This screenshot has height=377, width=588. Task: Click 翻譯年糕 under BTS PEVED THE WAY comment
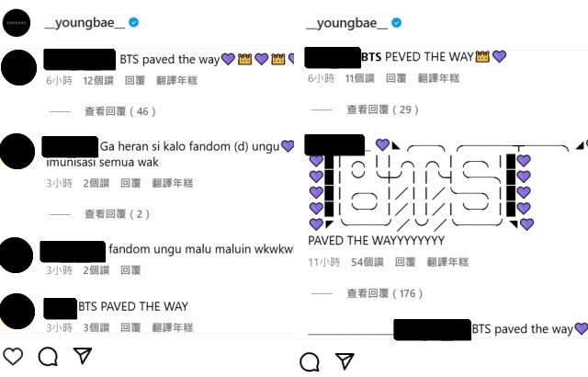[438, 78]
